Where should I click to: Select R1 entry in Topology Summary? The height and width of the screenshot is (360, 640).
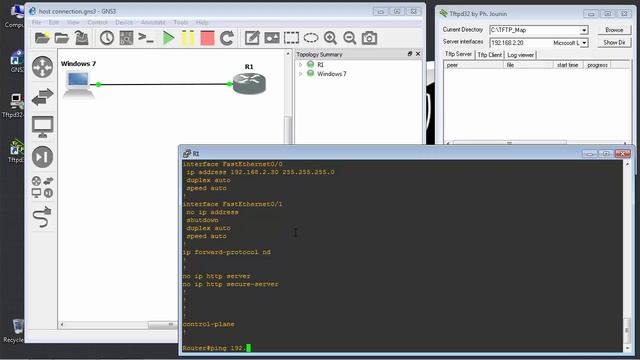tap(320, 64)
